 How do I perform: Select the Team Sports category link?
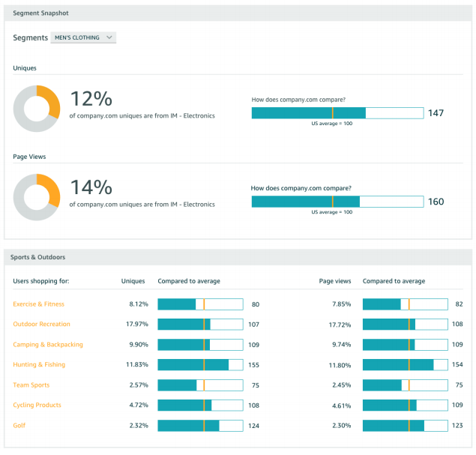[x=31, y=385]
